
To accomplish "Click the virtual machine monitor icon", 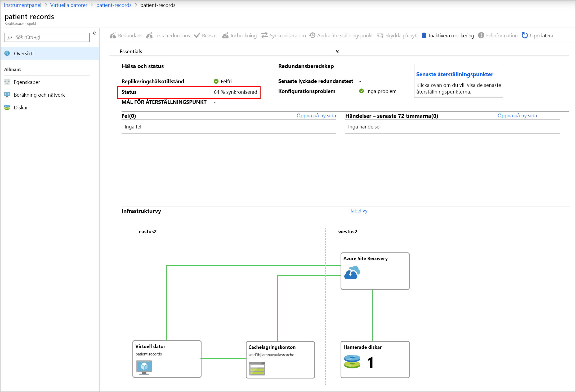I will [x=144, y=368].
